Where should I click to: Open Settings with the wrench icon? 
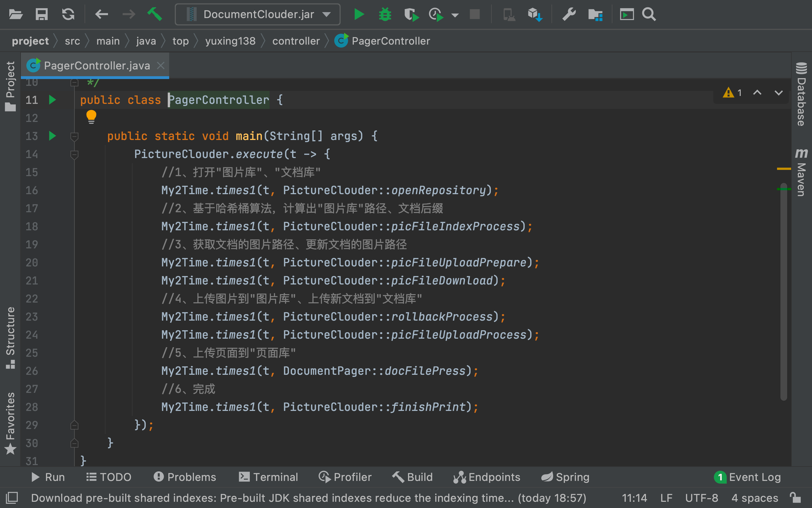pos(569,14)
